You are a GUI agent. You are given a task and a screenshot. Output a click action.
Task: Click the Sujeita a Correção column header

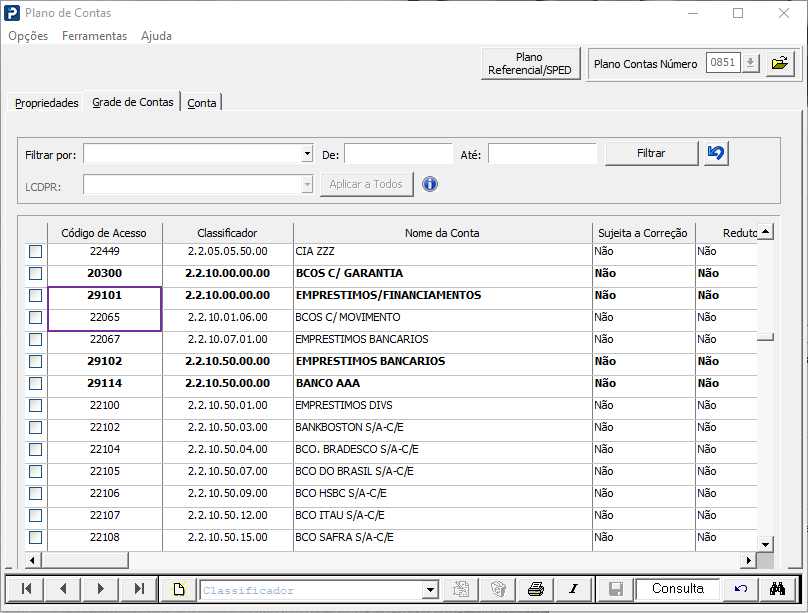(x=643, y=233)
